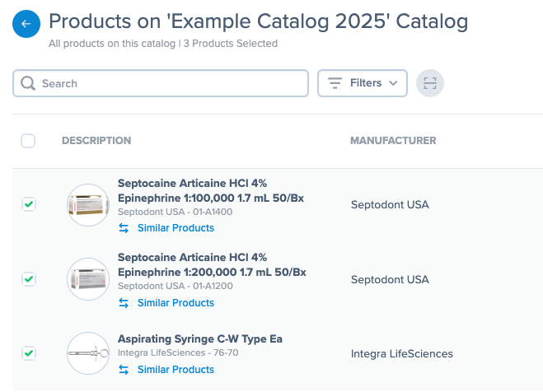Click Septocaine 1:200,000 product thumbnail

(88, 279)
